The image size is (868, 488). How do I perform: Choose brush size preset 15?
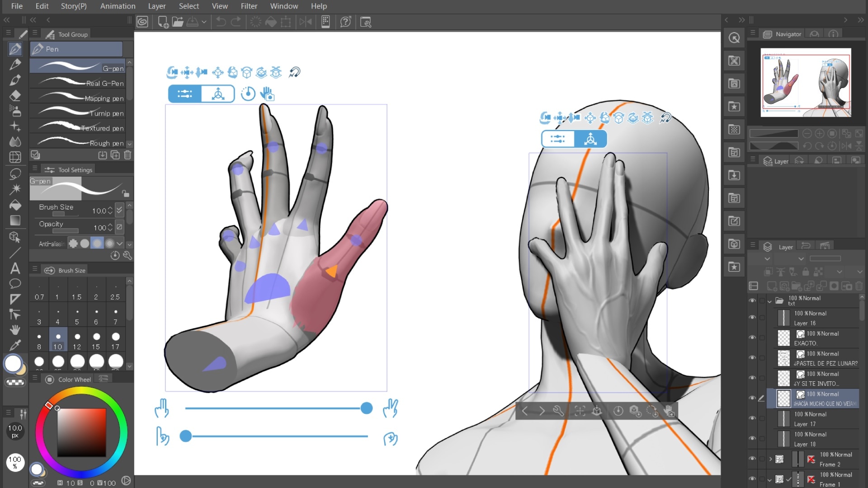tap(96, 340)
